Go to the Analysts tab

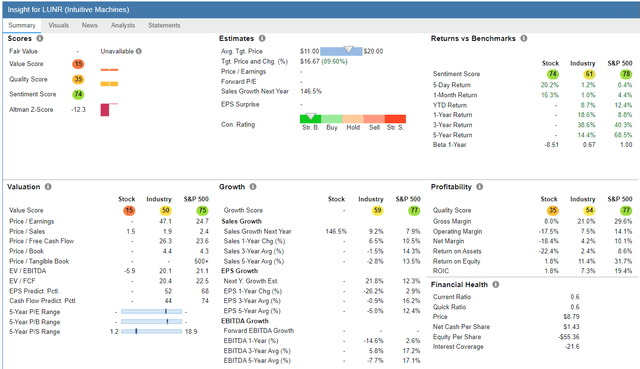click(123, 25)
